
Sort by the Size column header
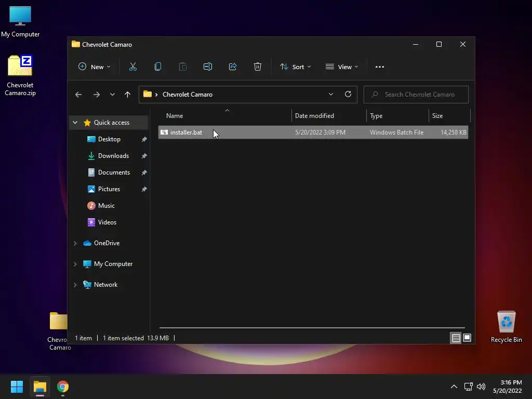pos(449,116)
